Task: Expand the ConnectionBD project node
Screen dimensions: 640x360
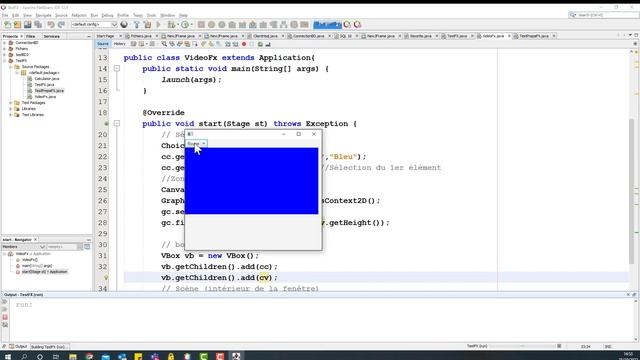Action: point(4,42)
